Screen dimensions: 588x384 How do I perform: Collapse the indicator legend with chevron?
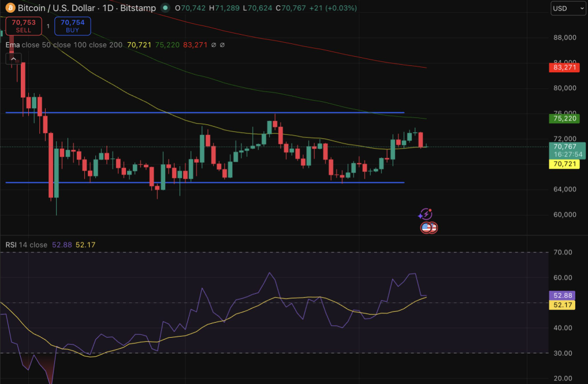(13, 58)
